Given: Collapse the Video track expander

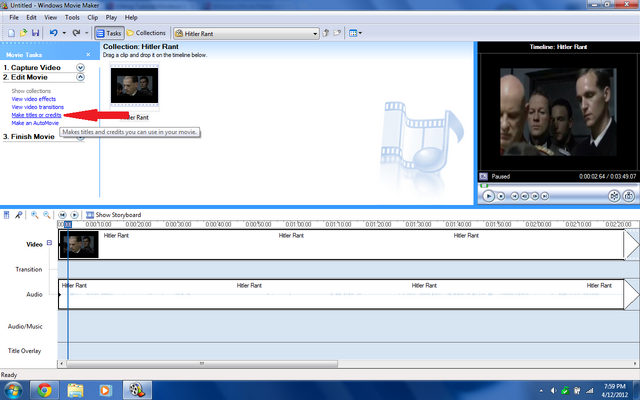Looking at the screenshot, I should (49, 242).
